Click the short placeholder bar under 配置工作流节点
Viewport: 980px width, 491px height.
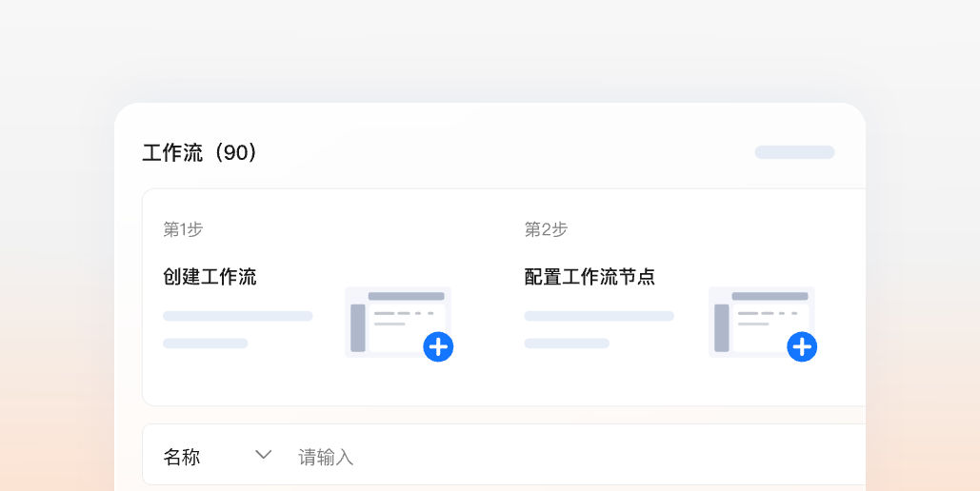tap(567, 344)
